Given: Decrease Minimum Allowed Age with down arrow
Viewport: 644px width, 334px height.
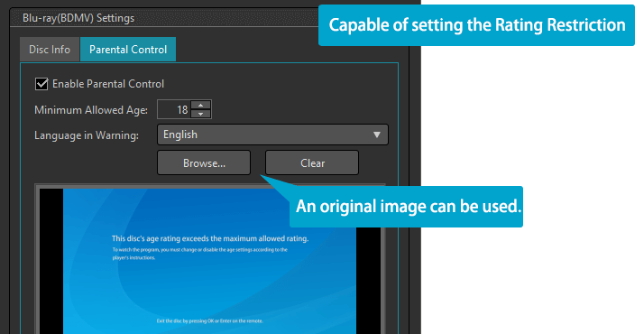Looking at the screenshot, I should (x=201, y=114).
